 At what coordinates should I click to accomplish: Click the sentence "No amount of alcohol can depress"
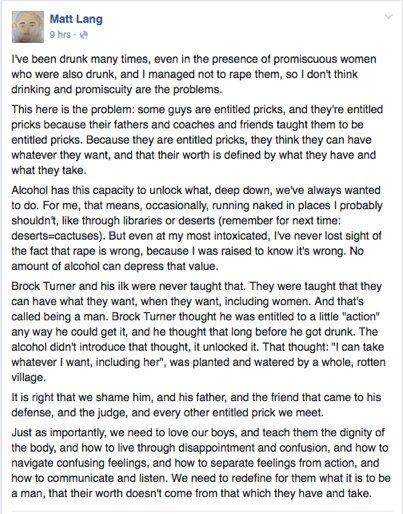[x=187, y=259]
